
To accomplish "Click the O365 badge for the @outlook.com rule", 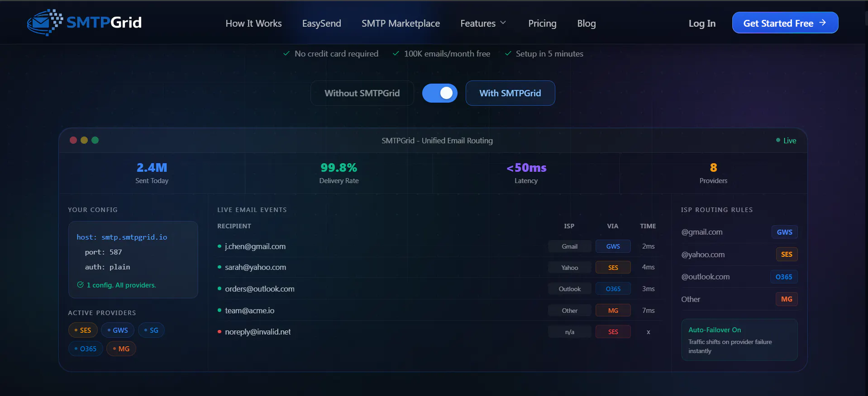I will click(784, 277).
